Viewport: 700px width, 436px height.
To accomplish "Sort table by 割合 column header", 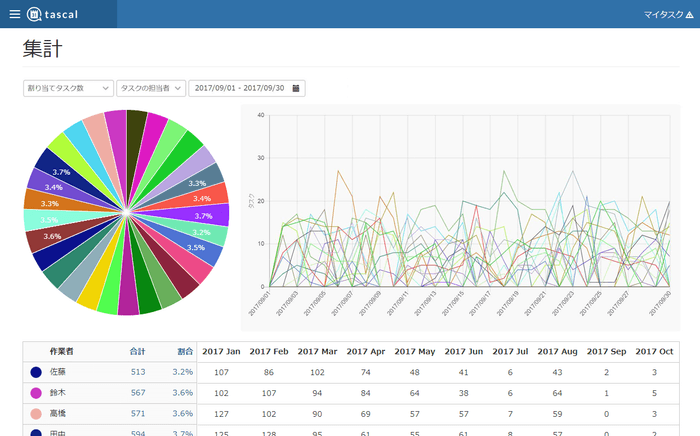I will click(185, 351).
